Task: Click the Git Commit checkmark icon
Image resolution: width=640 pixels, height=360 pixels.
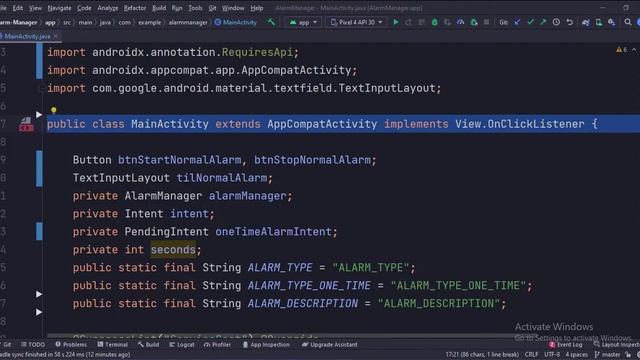Action: pos(530,22)
